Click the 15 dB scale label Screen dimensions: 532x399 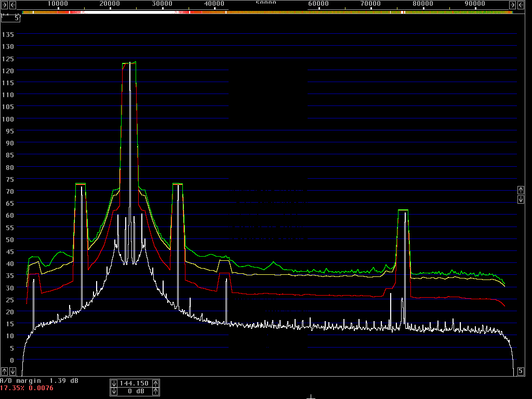point(10,324)
